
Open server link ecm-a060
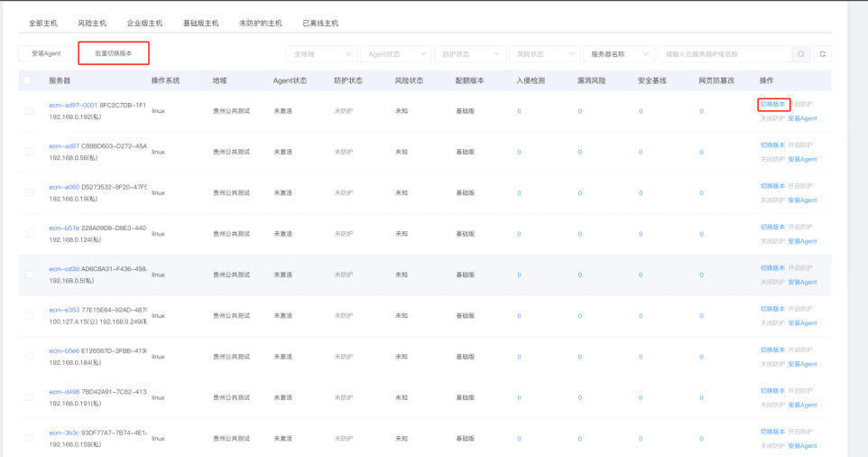pos(64,187)
